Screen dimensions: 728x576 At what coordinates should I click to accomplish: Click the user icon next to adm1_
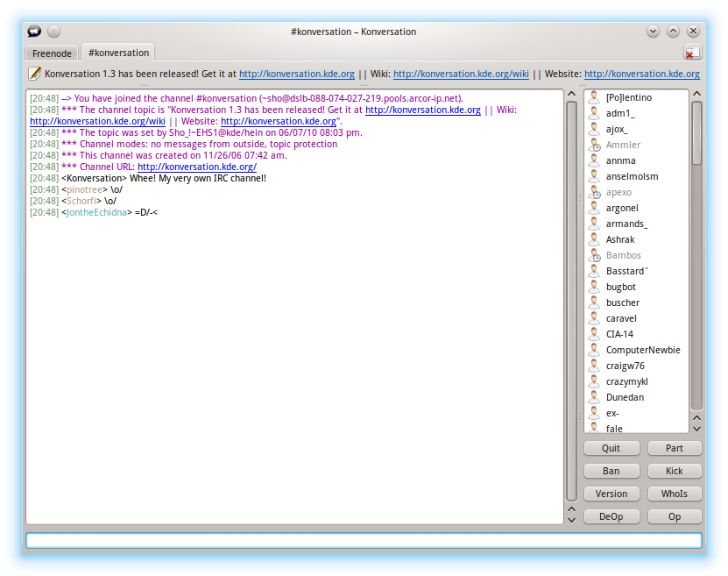(x=594, y=113)
